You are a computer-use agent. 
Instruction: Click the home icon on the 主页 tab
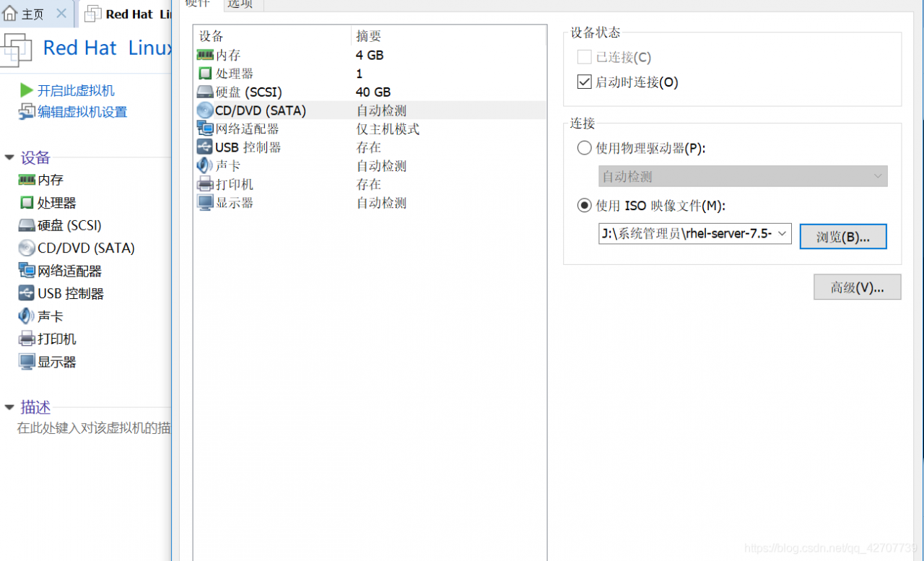click(10, 13)
